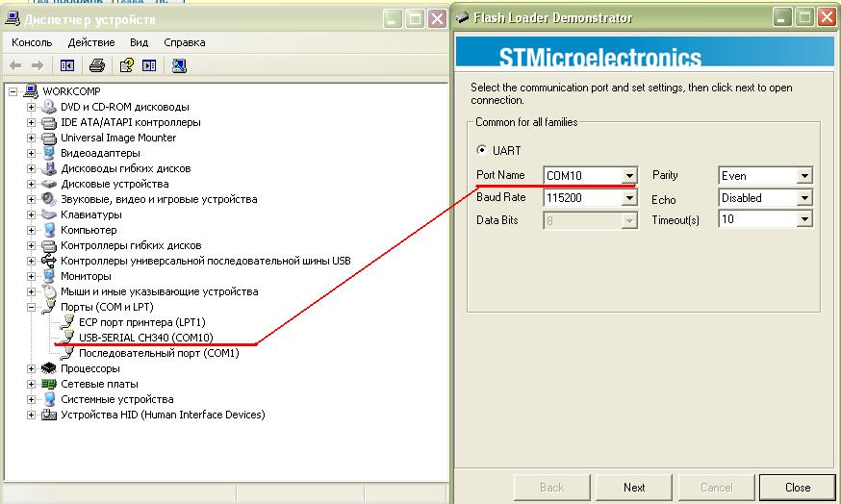Open the Baud Rate dropdown

click(628, 198)
